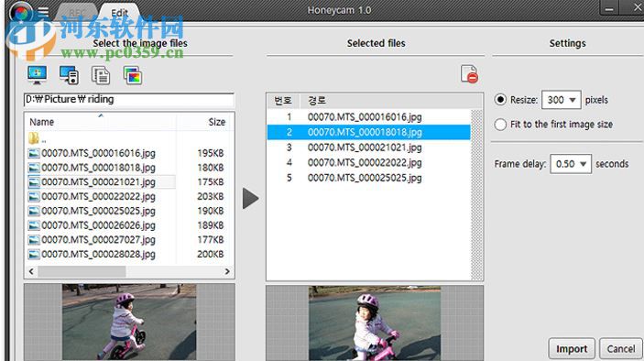Select row 4 in Selected files

(368, 163)
